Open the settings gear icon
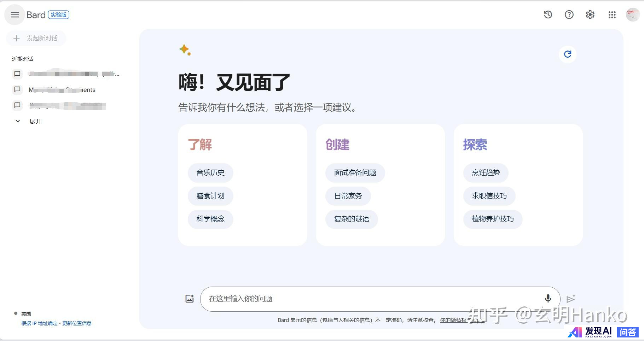Viewport: 644px width, 341px height. (x=590, y=14)
